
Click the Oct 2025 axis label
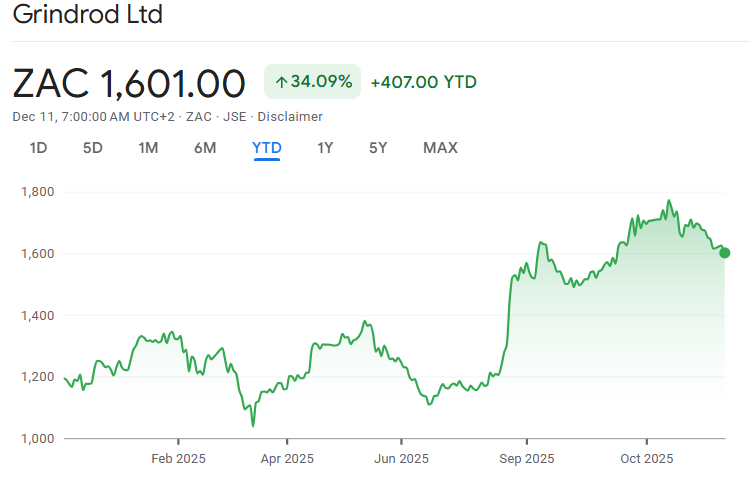647,459
